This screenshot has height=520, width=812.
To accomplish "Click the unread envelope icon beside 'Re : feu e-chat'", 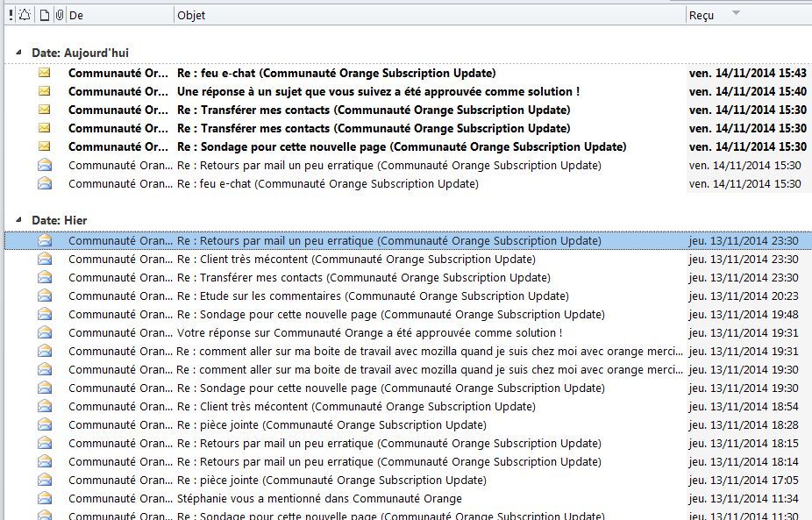I will (46, 72).
